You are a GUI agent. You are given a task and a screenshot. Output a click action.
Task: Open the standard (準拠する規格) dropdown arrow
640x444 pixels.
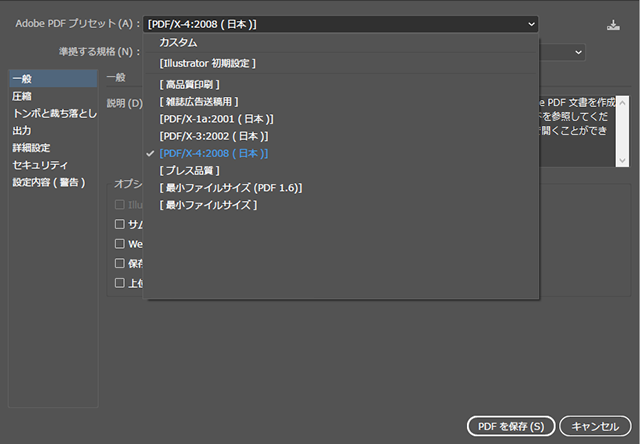click(x=578, y=52)
